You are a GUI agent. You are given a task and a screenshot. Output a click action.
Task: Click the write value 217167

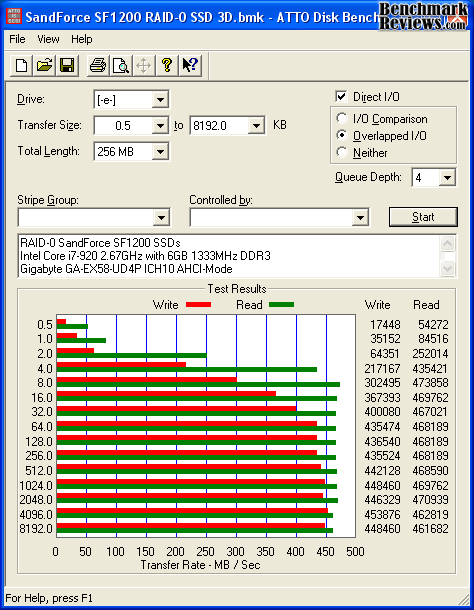click(382, 368)
